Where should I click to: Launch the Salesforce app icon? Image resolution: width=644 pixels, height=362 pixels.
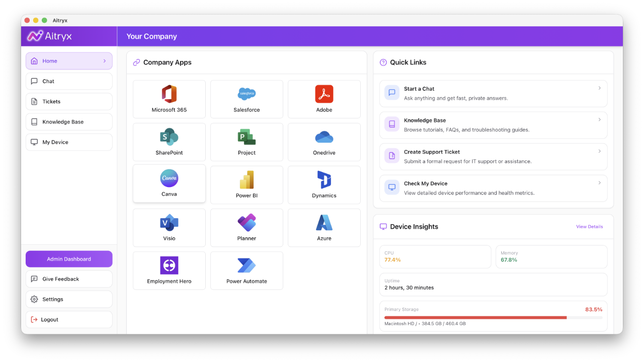(247, 94)
